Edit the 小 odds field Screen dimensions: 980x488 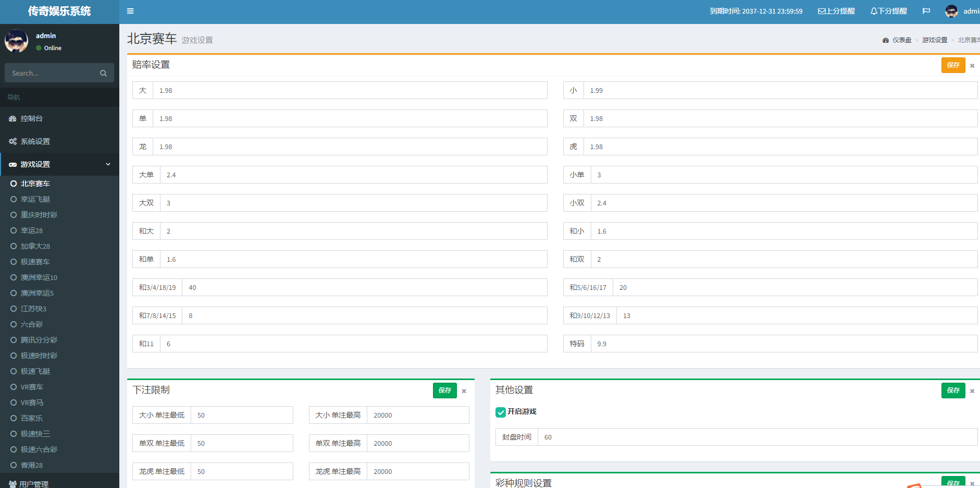780,90
